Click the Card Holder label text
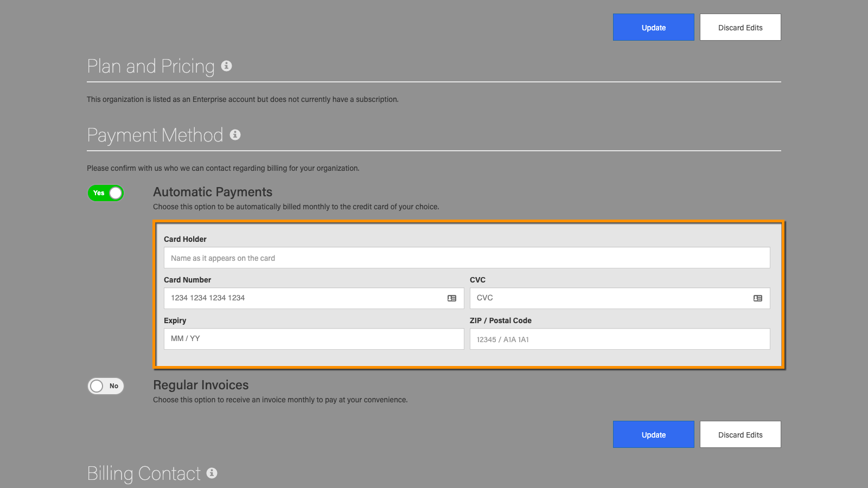The image size is (868, 488). coord(185,239)
